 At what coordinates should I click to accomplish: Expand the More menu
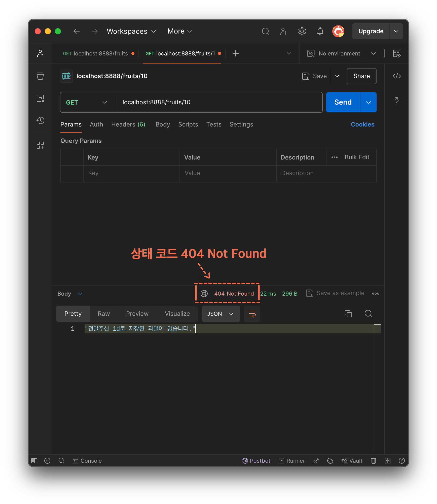(180, 31)
